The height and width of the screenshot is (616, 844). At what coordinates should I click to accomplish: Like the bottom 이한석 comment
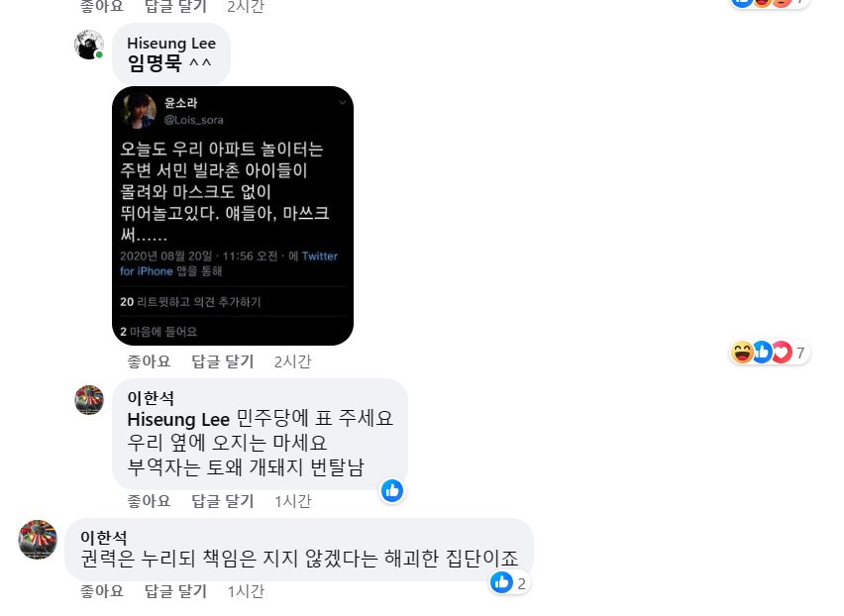[102, 591]
